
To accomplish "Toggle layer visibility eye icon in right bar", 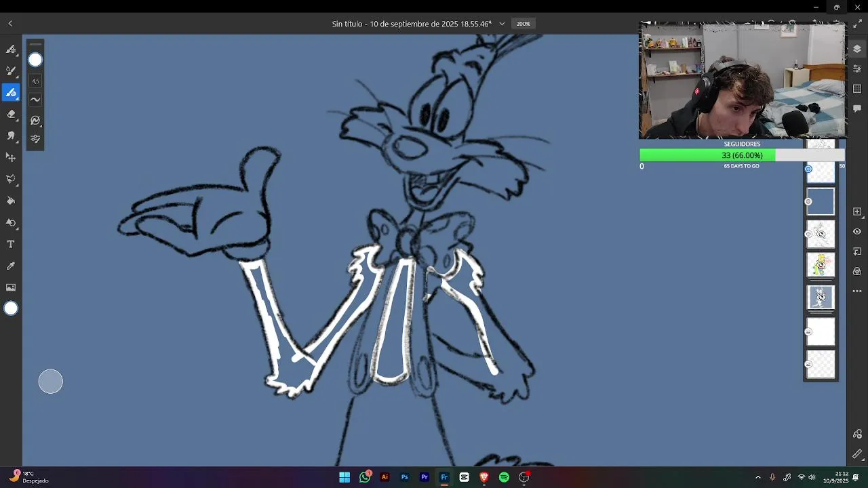I will [x=857, y=232].
